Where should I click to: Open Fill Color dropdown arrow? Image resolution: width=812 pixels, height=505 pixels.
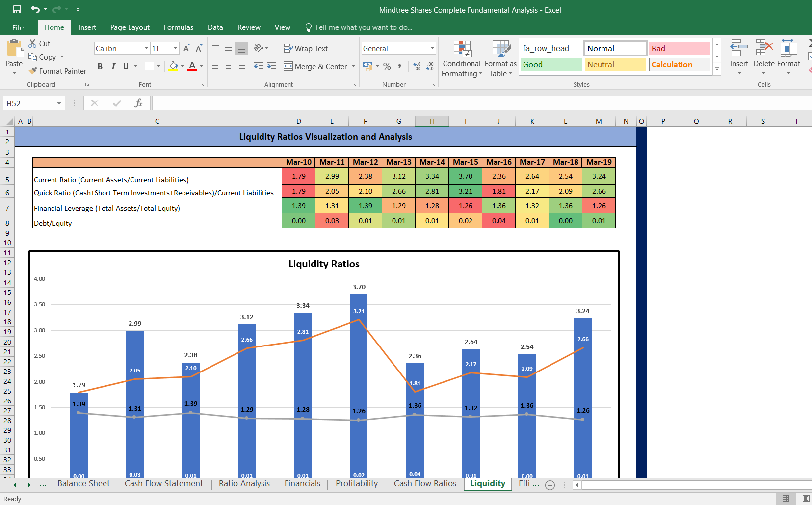tap(183, 66)
